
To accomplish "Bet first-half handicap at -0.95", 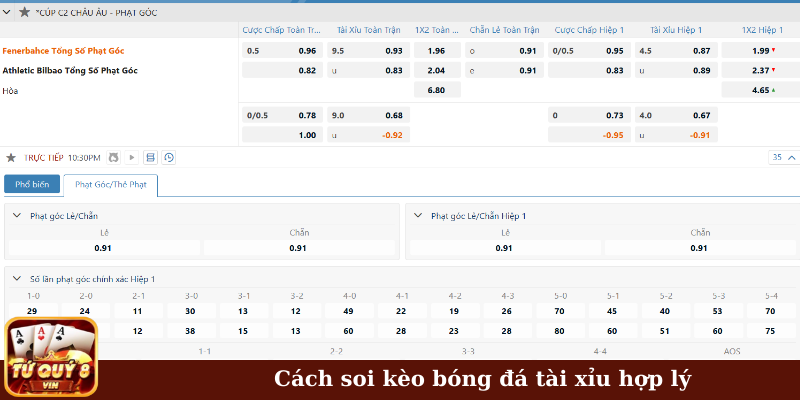I will pyautogui.click(x=589, y=135).
